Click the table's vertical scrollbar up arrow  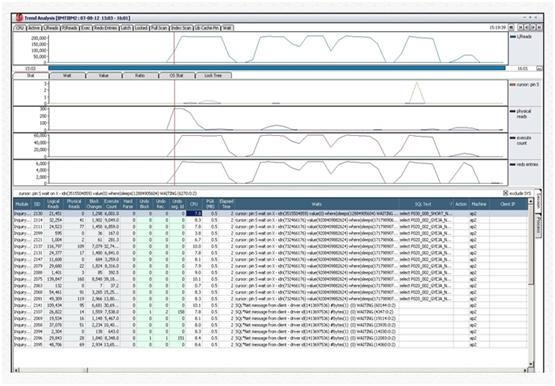click(x=530, y=201)
